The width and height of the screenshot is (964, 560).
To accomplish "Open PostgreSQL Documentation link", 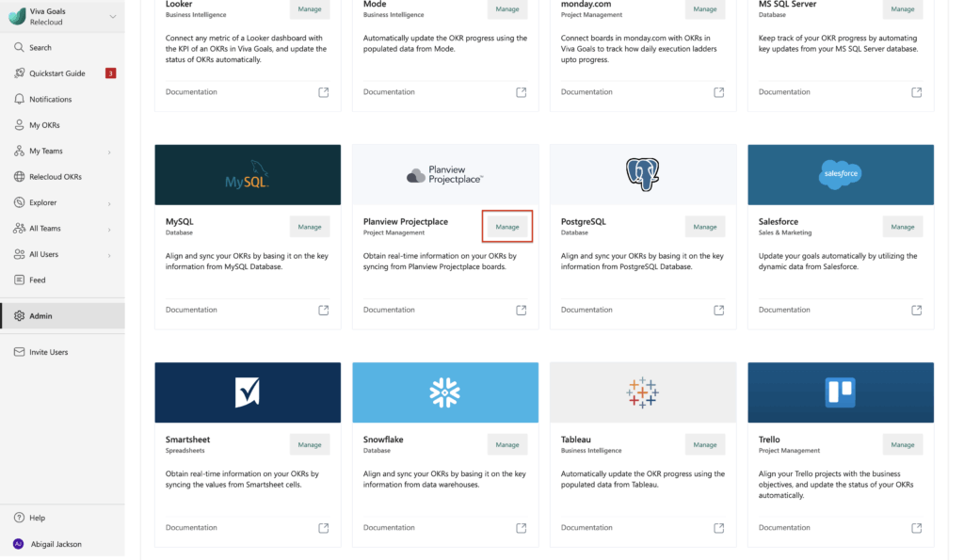I will (x=586, y=310).
